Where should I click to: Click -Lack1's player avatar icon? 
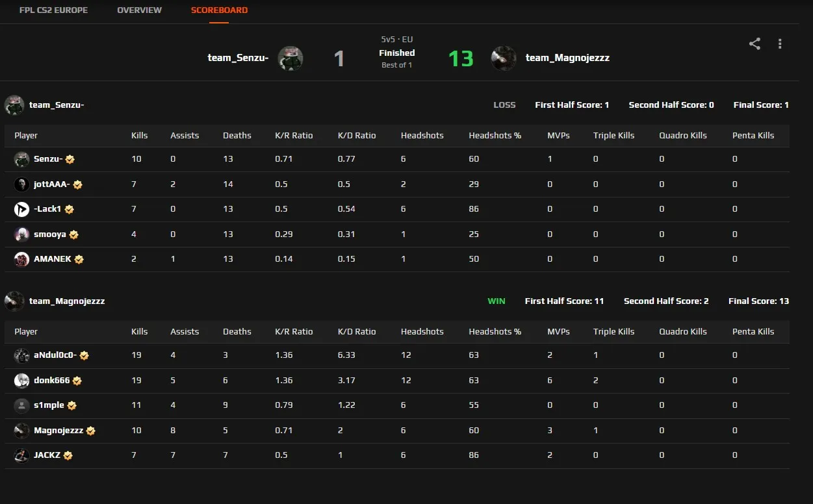pyautogui.click(x=21, y=209)
